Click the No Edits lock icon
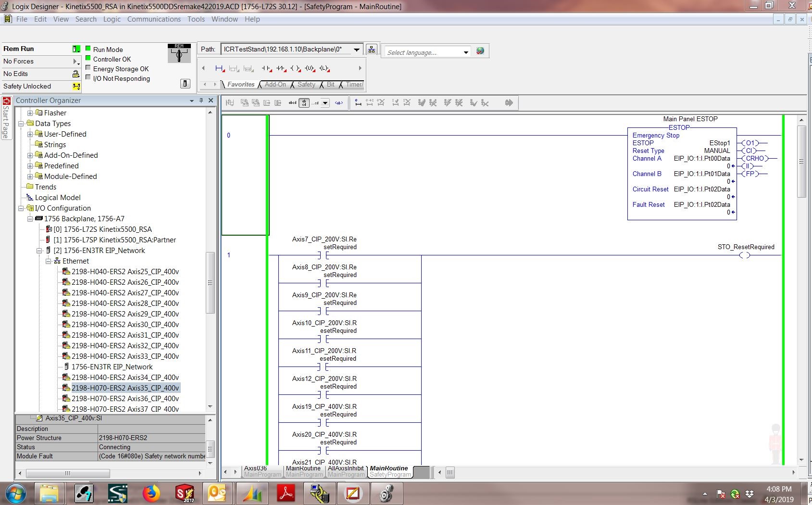 coord(76,74)
